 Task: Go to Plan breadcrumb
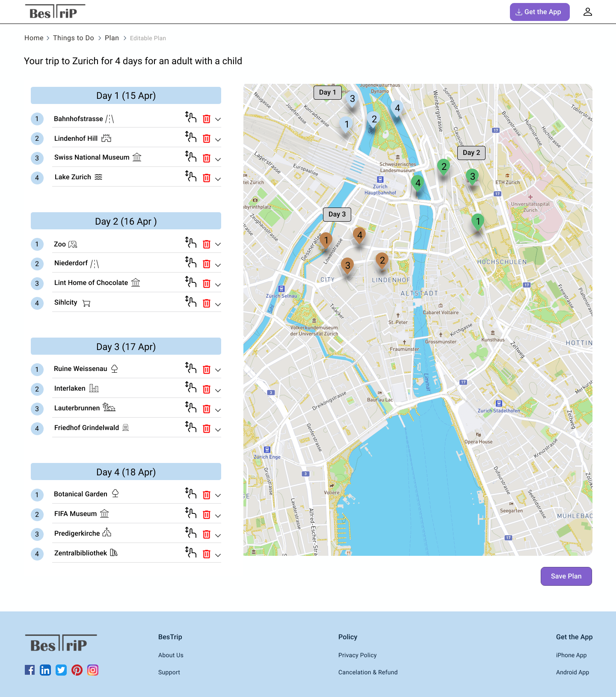tap(112, 38)
